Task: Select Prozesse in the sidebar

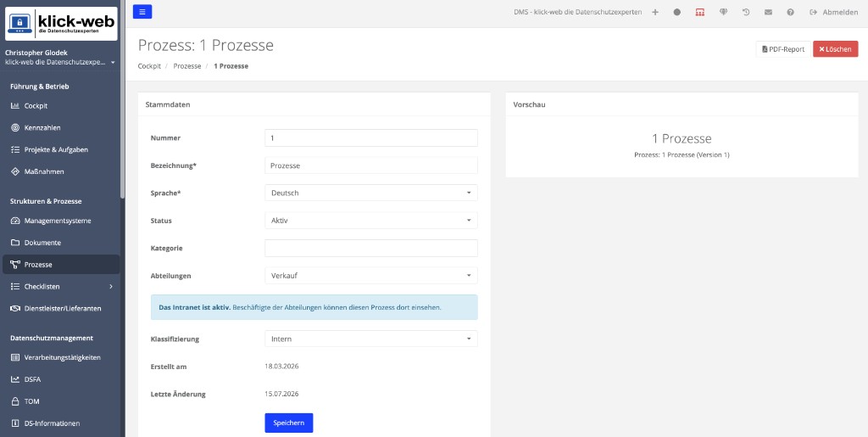Action: click(x=61, y=265)
